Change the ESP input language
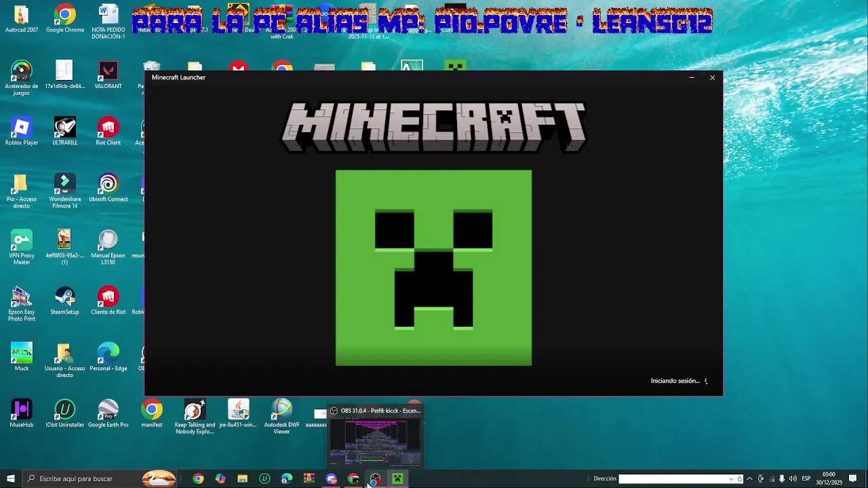This screenshot has height=488, width=868. coord(806,479)
